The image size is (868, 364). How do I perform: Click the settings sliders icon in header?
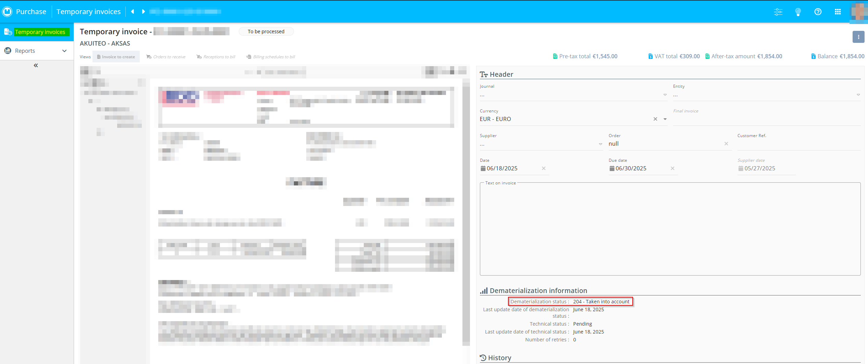point(778,12)
